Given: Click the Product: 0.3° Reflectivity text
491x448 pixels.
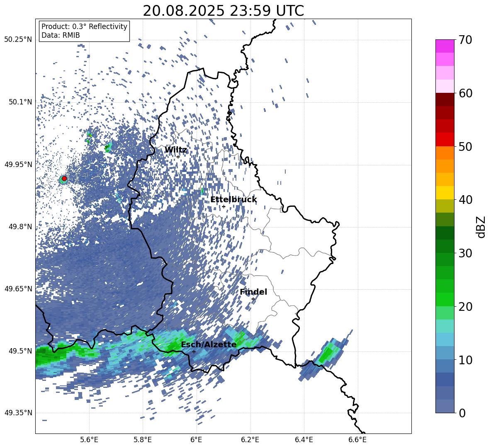Looking at the screenshot, I should click(84, 27).
